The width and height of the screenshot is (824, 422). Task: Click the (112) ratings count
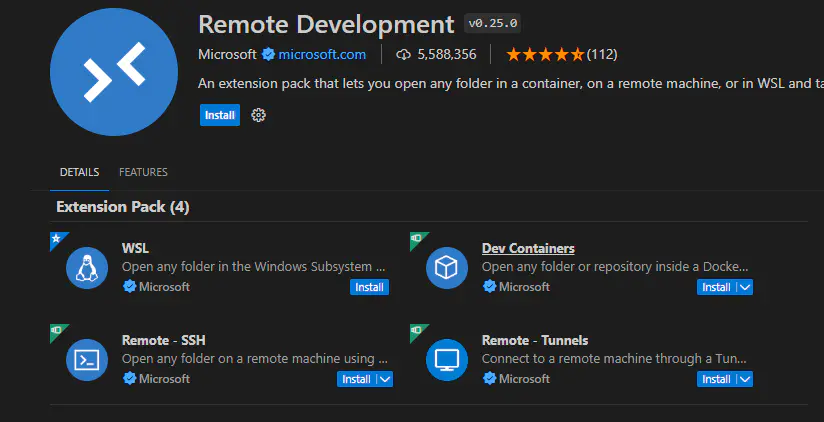[x=602, y=54]
